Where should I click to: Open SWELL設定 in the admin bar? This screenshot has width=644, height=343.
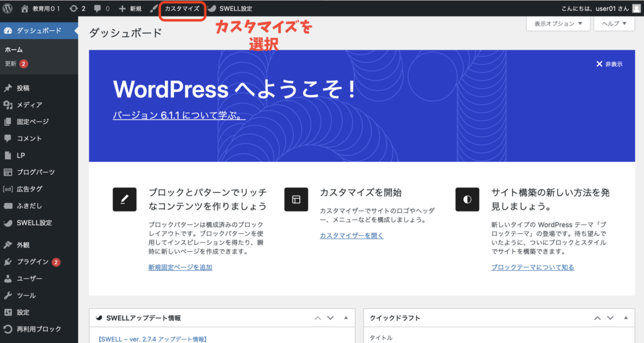pyautogui.click(x=230, y=9)
